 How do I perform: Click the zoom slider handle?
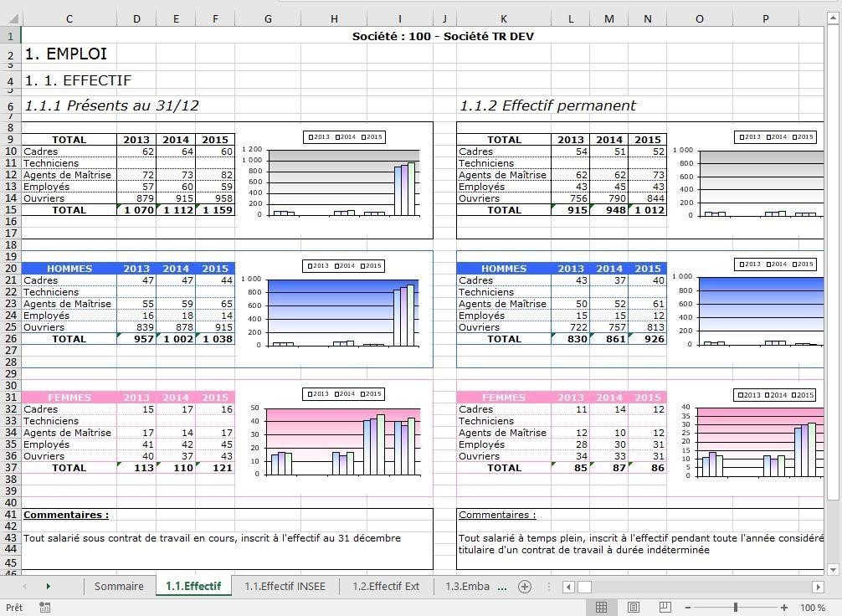pyautogui.click(x=735, y=608)
